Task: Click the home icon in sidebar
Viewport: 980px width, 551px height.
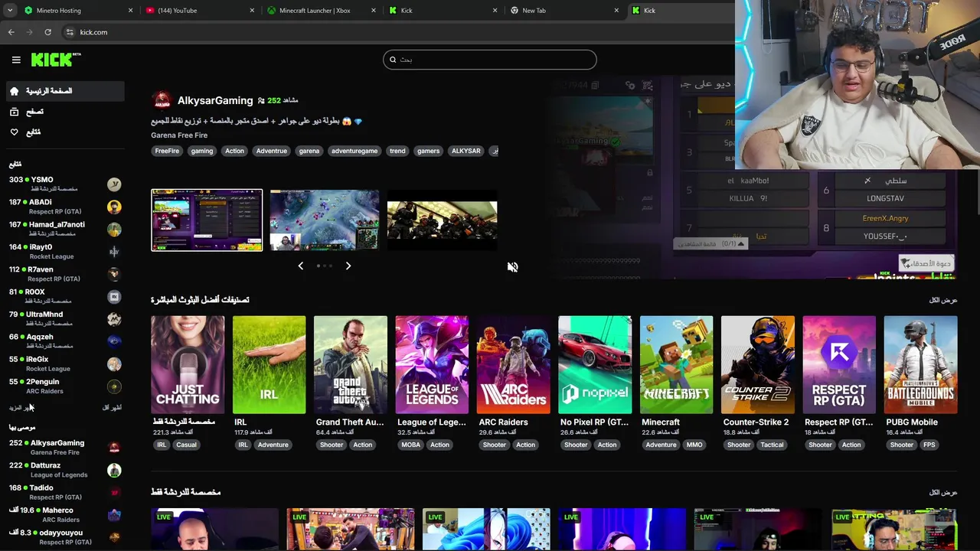Action: [x=14, y=91]
